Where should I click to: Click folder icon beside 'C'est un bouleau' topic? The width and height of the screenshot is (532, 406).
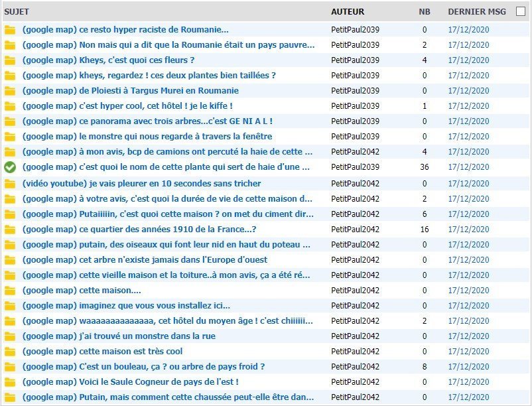(x=10, y=367)
